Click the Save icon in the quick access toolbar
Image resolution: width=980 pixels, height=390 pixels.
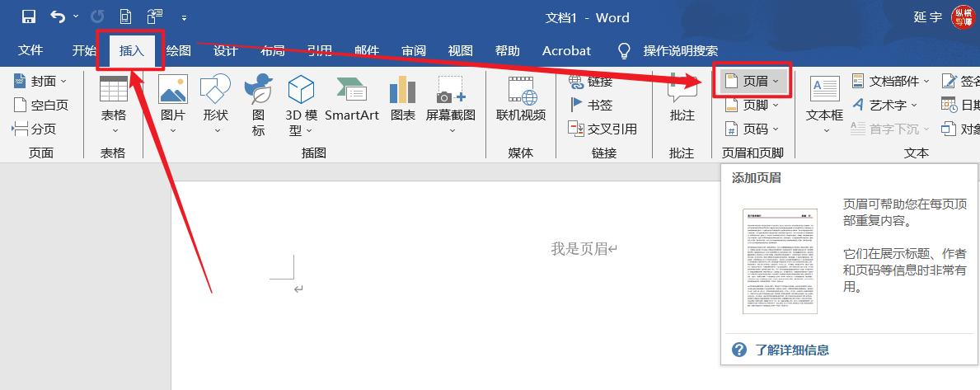point(28,17)
